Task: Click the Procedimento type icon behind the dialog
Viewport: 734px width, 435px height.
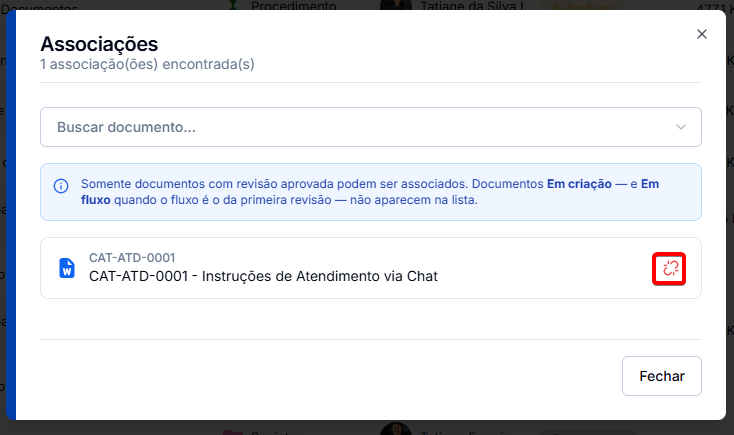Action: click(233, 5)
